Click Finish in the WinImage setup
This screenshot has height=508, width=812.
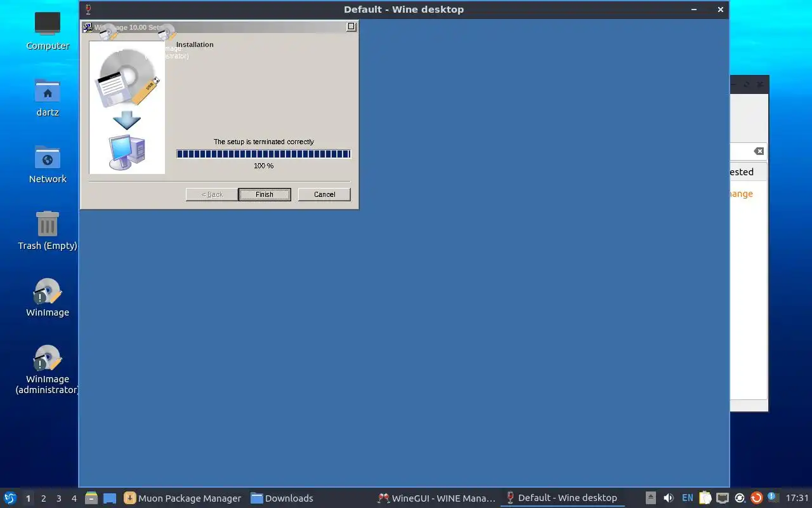tap(265, 194)
